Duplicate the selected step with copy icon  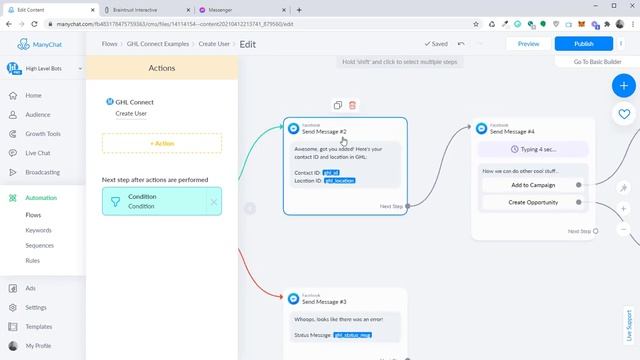(338, 105)
